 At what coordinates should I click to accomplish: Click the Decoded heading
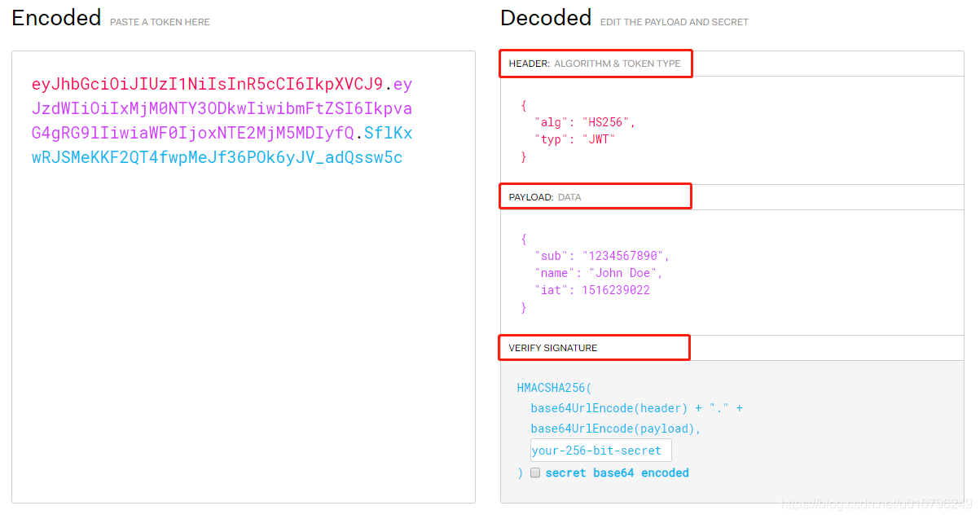[546, 18]
